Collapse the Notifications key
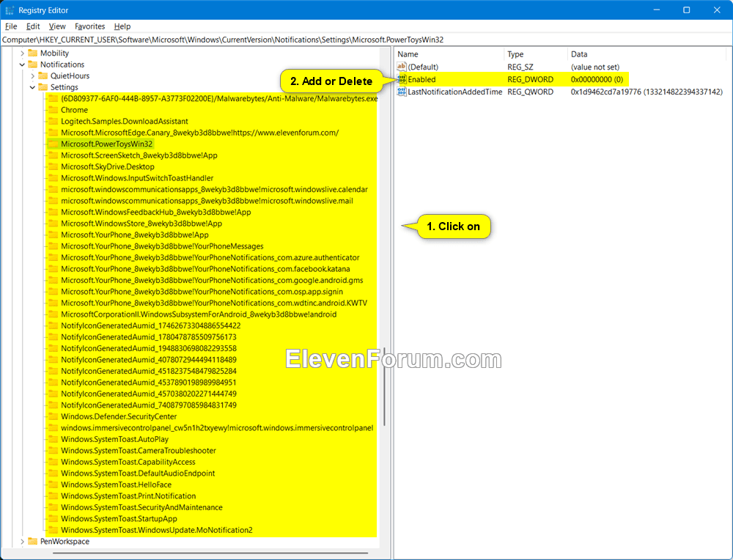The image size is (733, 560). pos(22,65)
